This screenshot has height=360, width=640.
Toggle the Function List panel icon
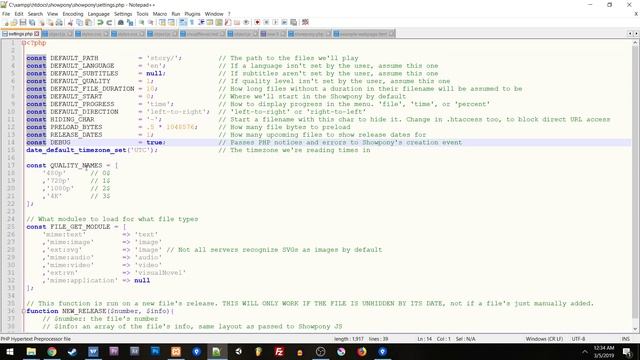(x=228, y=22)
